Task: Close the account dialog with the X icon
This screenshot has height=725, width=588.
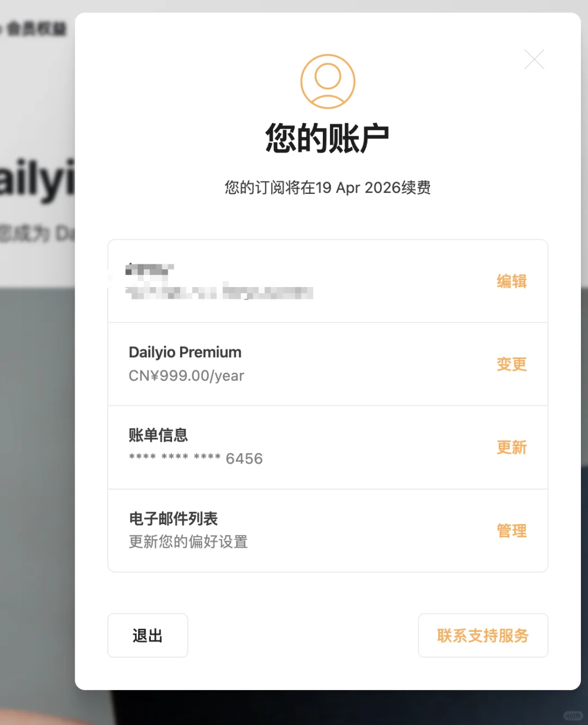Action: [534, 59]
